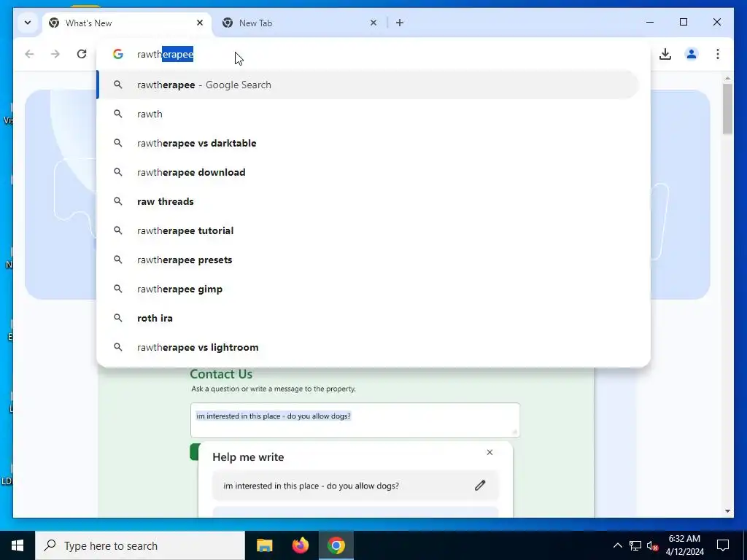Switch to the New Tab tab
The height and width of the screenshot is (560, 747).
tap(301, 23)
